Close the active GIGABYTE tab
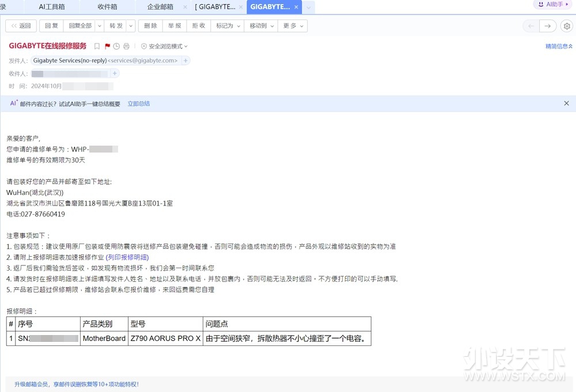Viewport: 576px width, 392px height. [x=296, y=7]
